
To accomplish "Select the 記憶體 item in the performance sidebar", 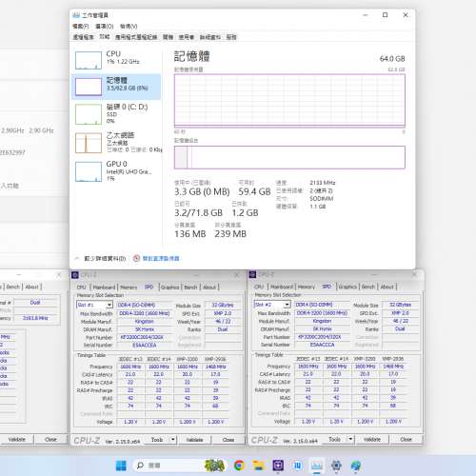I will click(116, 87).
